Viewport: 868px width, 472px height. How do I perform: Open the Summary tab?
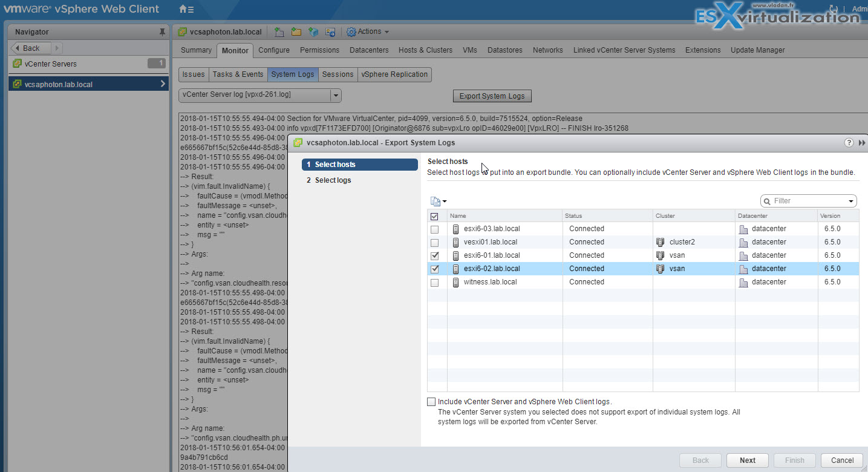click(x=196, y=50)
